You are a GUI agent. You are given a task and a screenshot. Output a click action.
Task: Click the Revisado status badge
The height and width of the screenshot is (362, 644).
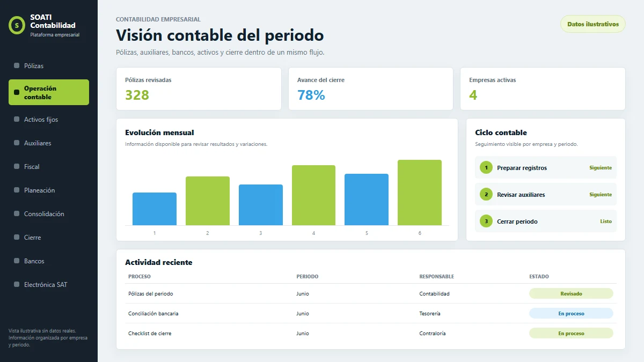pyautogui.click(x=571, y=293)
